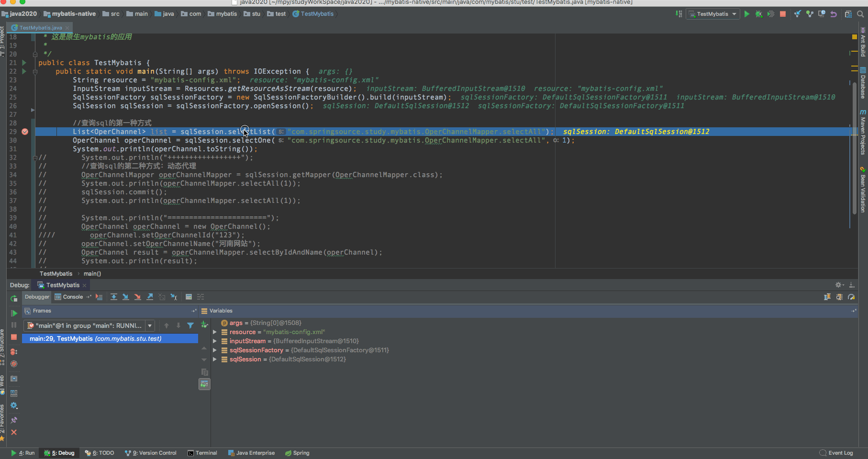Click Get Thread Dump camera icon
Screen dimensions: 868x459
pyautogui.click(x=14, y=379)
